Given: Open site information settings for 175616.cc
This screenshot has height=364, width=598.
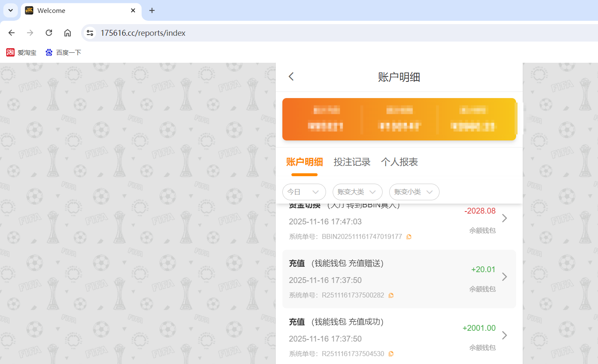Looking at the screenshot, I should point(90,32).
